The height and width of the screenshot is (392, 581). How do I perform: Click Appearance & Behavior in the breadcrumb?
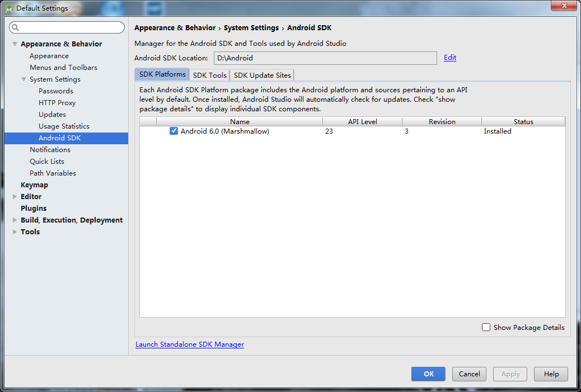175,28
